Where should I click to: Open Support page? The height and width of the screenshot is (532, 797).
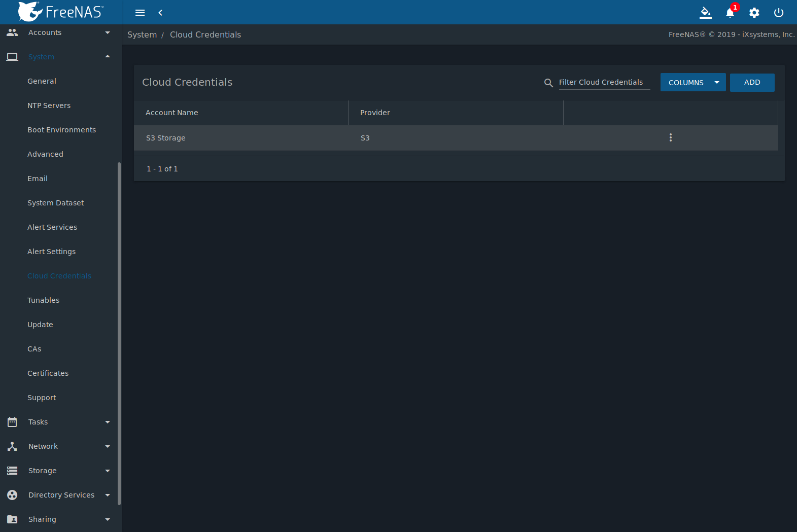click(x=42, y=398)
